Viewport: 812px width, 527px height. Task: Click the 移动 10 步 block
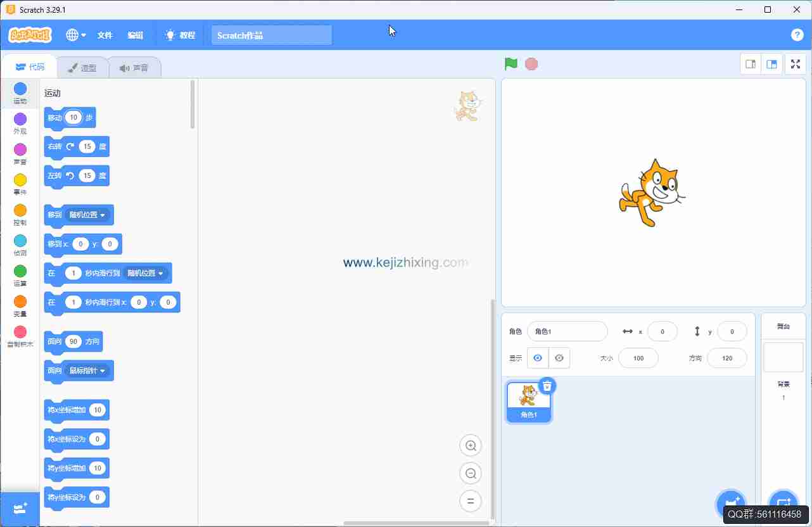coord(70,118)
